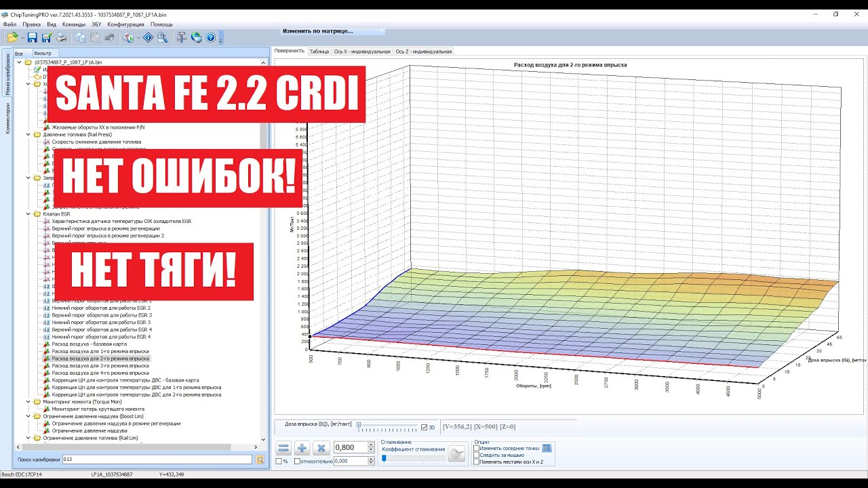Open the 'Меню калибровок' vertical side tab

click(x=8, y=74)
